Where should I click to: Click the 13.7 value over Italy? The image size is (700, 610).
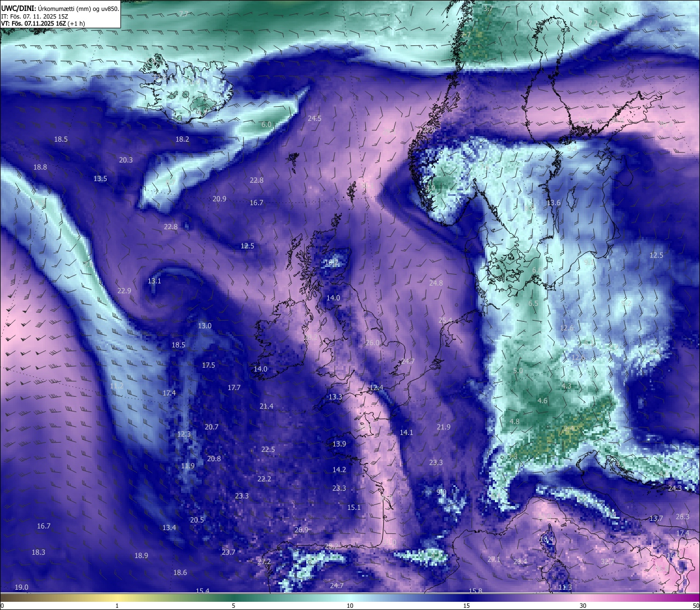point(656,519)
